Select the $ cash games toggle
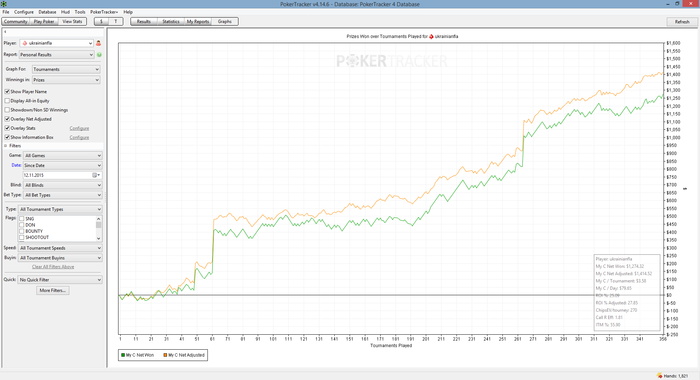Image resolution: width=700 pixels, height=380 pixels. (x=101, y=21)
